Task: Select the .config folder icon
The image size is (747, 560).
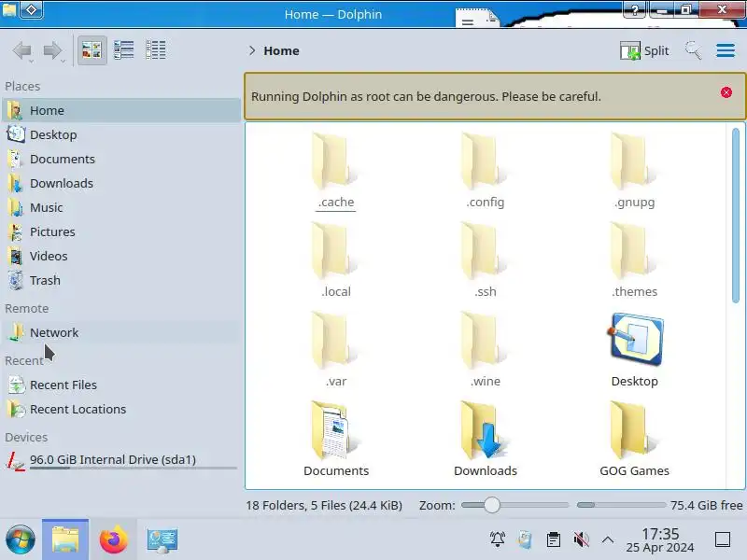Action: click(485, 162)
